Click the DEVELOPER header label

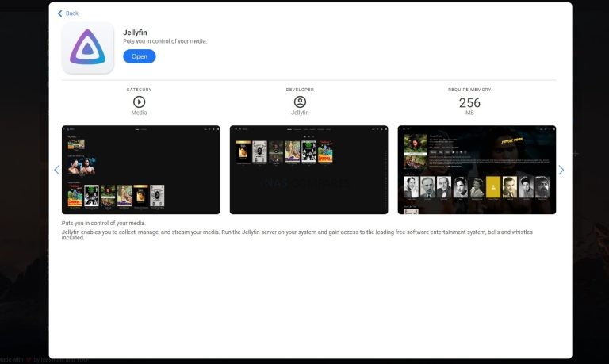click(300, 90)
